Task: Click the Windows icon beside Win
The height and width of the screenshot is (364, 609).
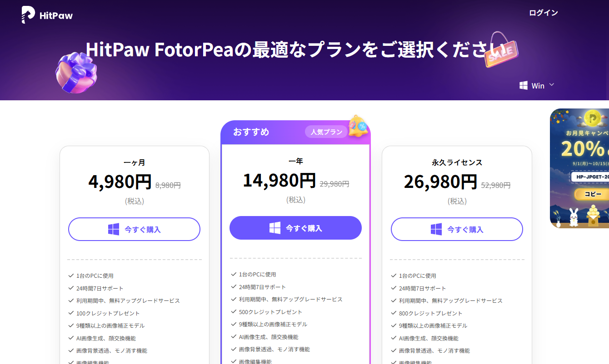Action: (x=524, y=85)
